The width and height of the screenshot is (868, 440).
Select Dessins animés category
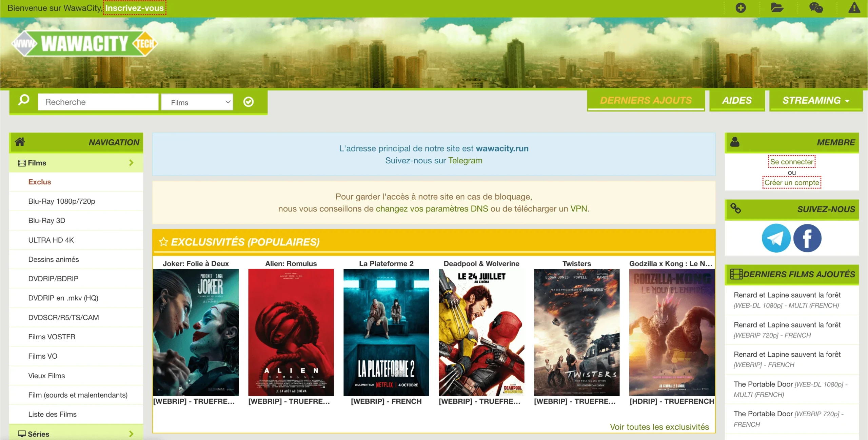coord(54,259)
